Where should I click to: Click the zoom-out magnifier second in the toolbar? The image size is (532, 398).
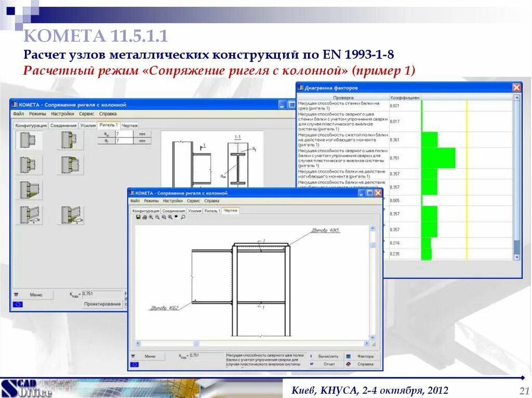(x=157, y=217)
